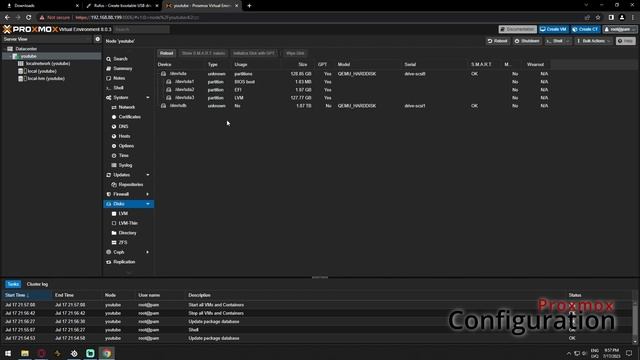Open the Replication page
The image size is (640, 360).
pyautogui.click(x=124, y=262)
